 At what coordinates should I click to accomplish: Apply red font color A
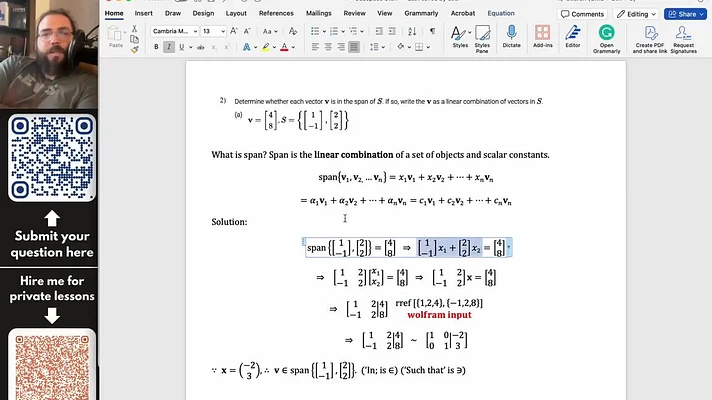(x=284, y=47)
